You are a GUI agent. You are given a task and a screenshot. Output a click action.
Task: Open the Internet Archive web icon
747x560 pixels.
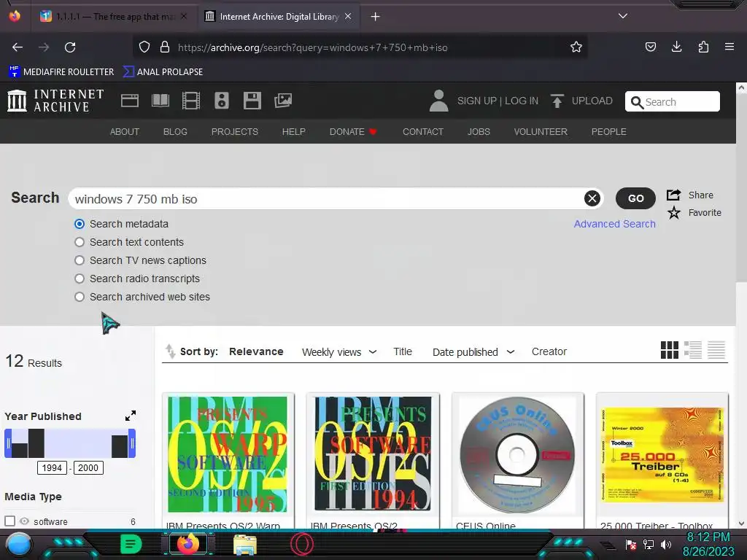click(x=130, y=101)
